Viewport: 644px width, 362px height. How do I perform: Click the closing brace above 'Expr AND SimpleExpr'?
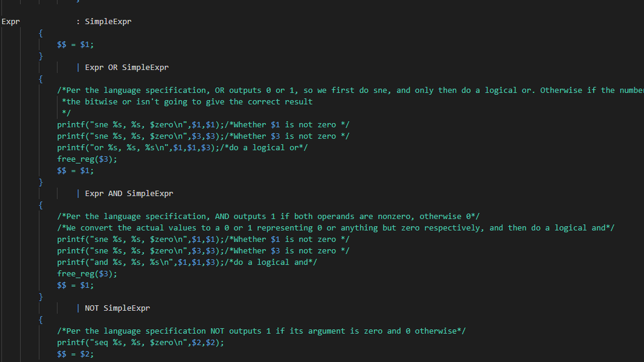pyautogui.click(x=41, y=182)
